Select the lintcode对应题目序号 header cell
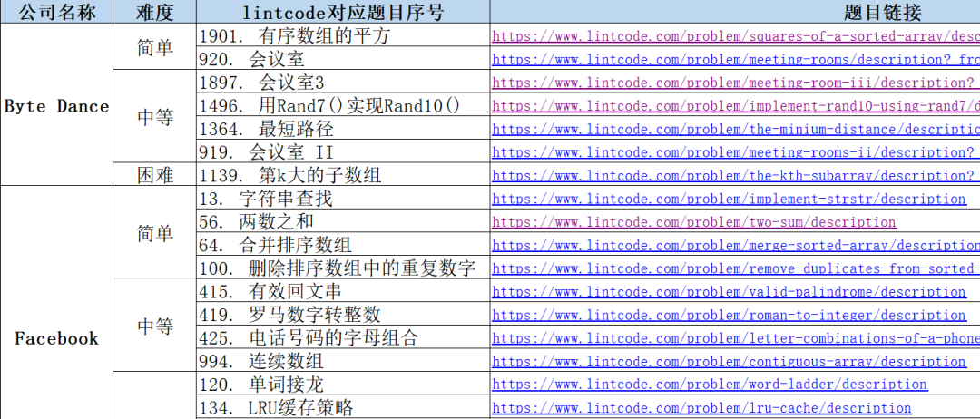This screenshot has height=419, width=980. click(x=343, y=12)
